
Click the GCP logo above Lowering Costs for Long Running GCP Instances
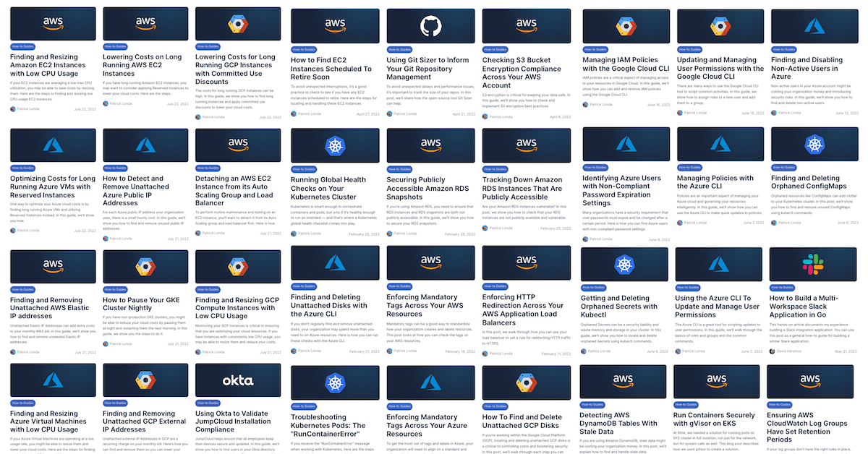coord(238,24)
